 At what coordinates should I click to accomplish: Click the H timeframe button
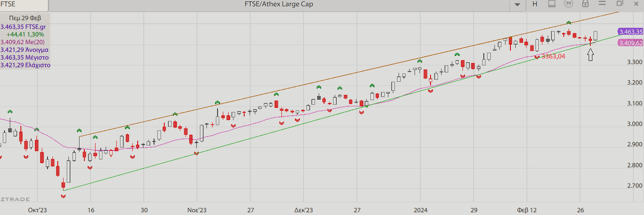click(535, 4)
